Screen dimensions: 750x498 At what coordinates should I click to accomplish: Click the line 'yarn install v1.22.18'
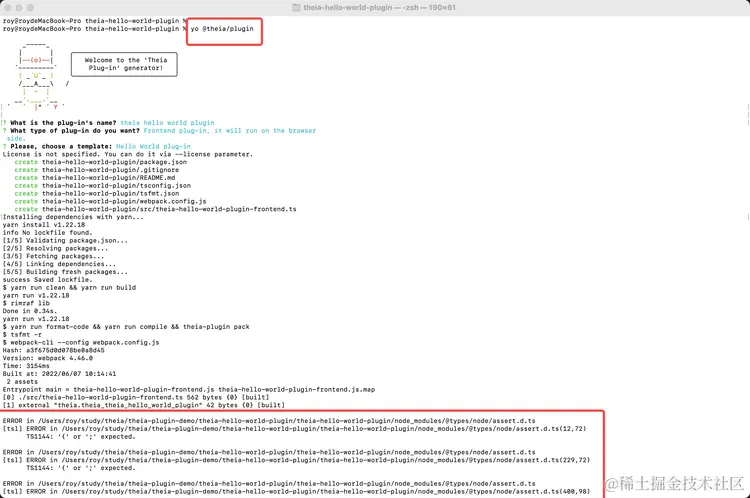point(44,225)
